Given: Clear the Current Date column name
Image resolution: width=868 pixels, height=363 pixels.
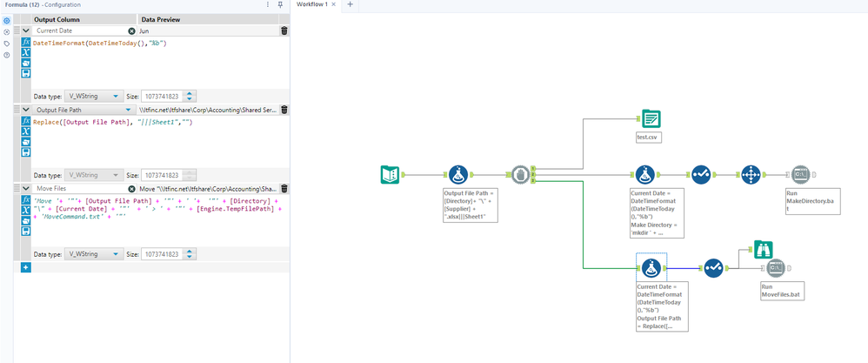Looking at the screenshot, I should tap(131, 31).
